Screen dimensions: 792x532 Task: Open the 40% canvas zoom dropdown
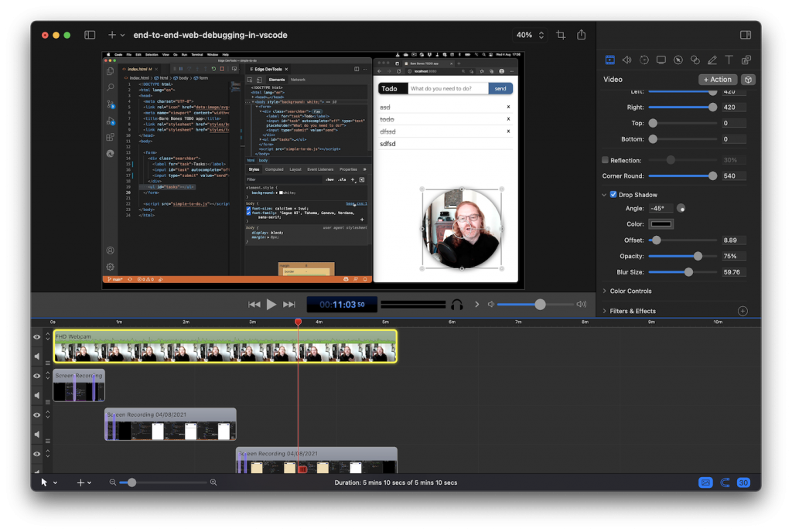click(x=530, y=35)
